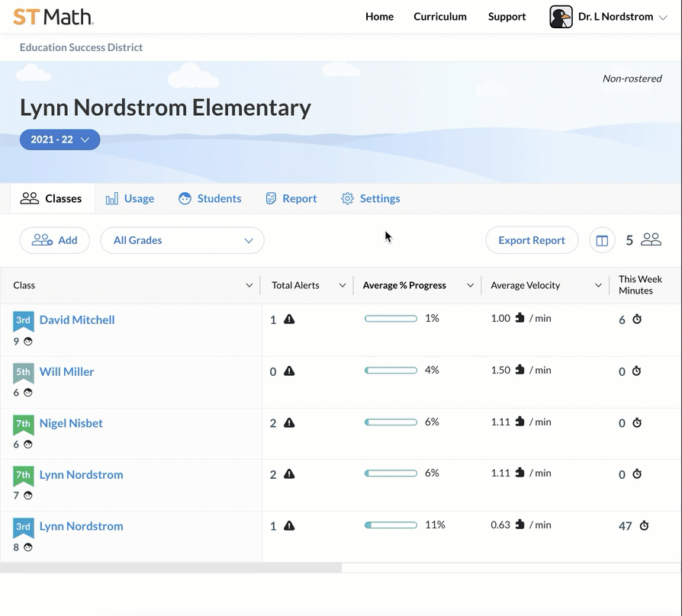The height and width of the screenshot is (616, 682).
Task: Click the student face icon under Nigel Nisbet
Action: [x=27, y=444]
